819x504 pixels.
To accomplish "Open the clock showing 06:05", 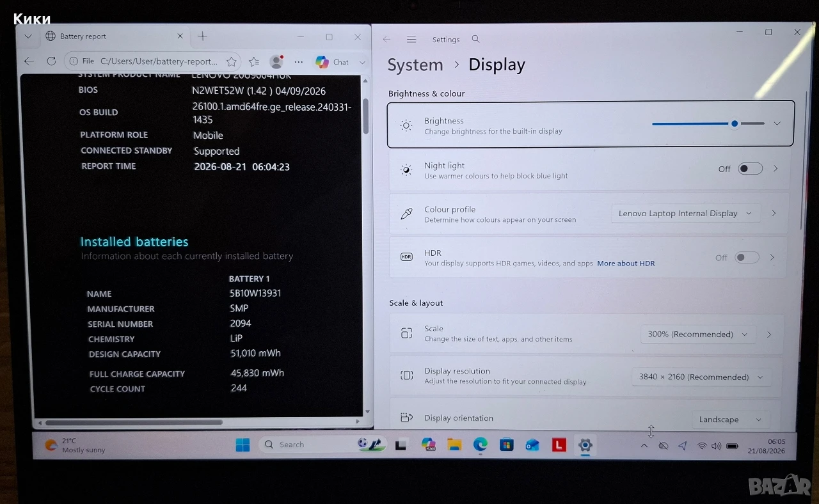I will (767, 446).
